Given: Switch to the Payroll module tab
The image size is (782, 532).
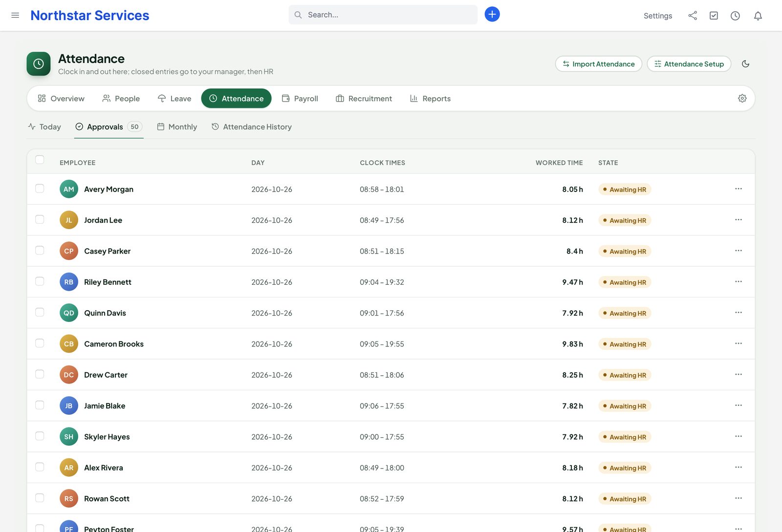Looking at the screenshot, I should [300, 98].
